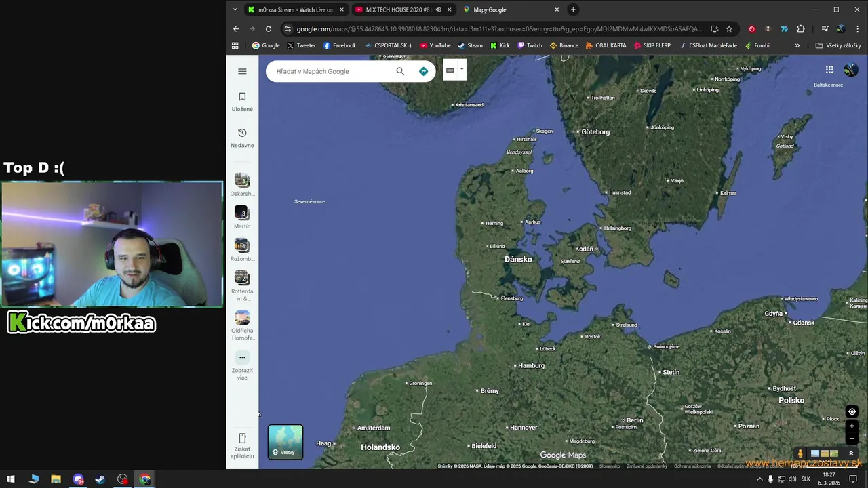Open the YouTube bookmark

point(435,45)
